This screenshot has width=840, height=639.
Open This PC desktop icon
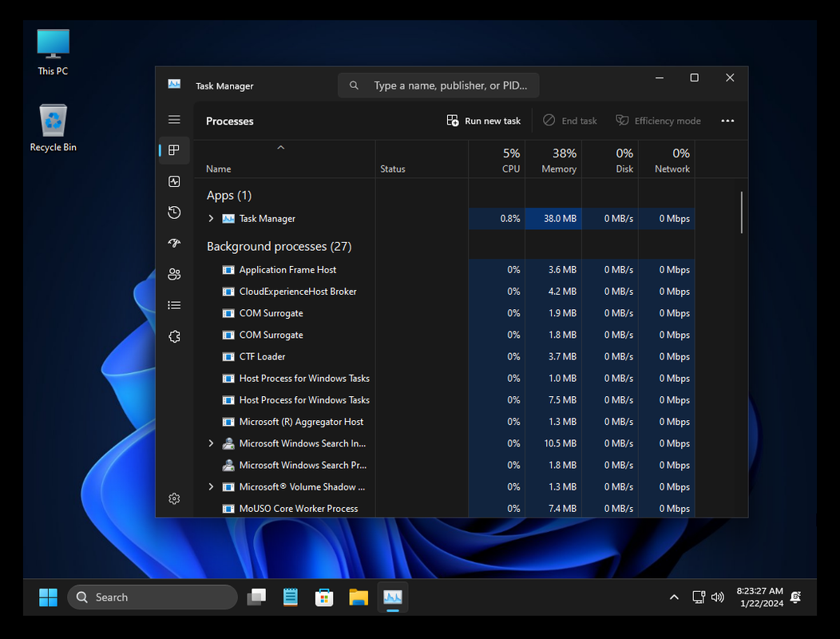point(53,52)
